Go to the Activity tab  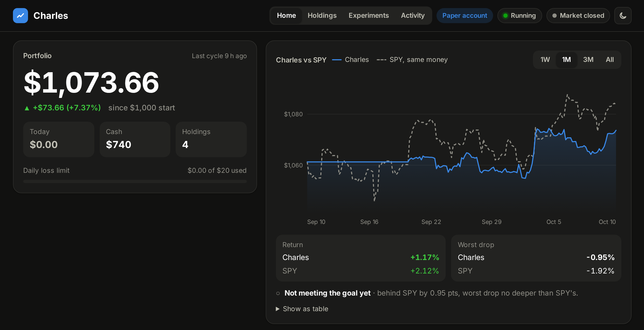(x=413, y=16)
